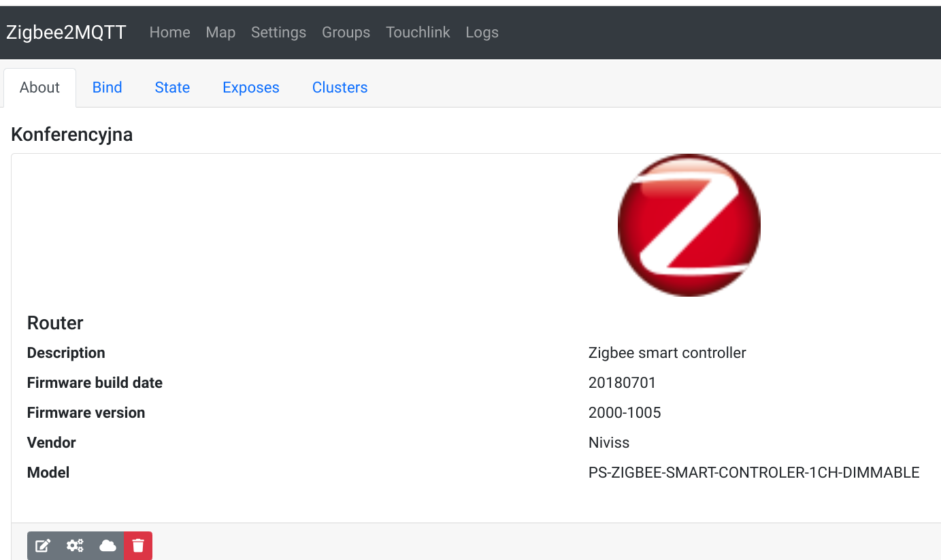This screenshot has width=941, height=560.
Task: Select the About tab
Action: [39, 87]
